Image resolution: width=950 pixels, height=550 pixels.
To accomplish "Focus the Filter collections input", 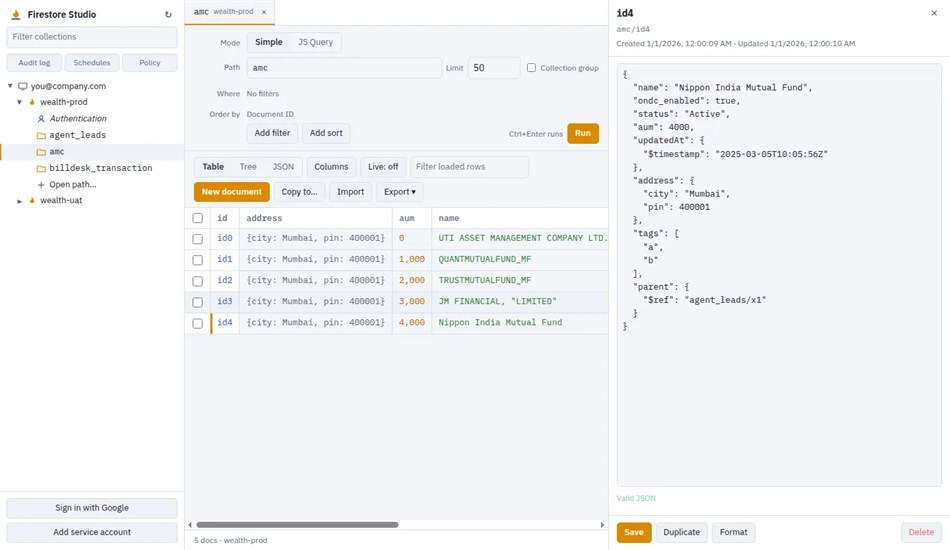I will (92, 37).
